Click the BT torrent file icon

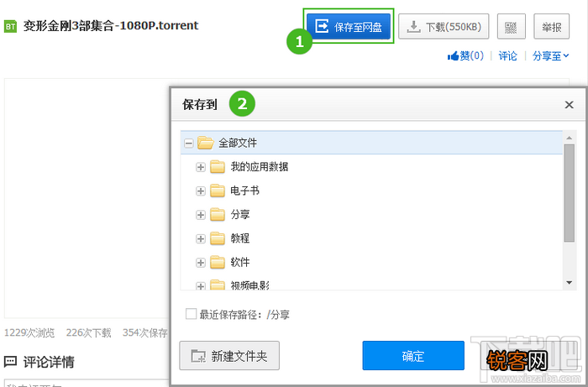tap(10, 26)
